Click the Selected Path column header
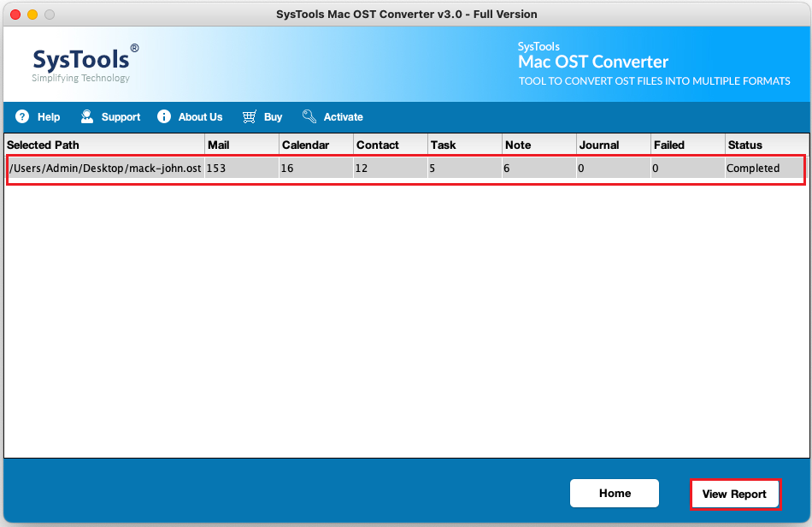812x527 pixels. (x=104, y=145)
